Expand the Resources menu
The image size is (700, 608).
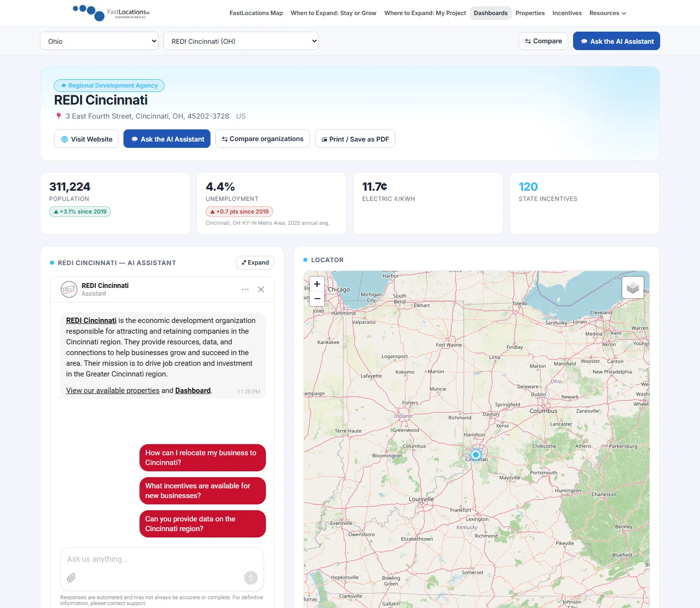pyautogui.click(x=608, y=13)
